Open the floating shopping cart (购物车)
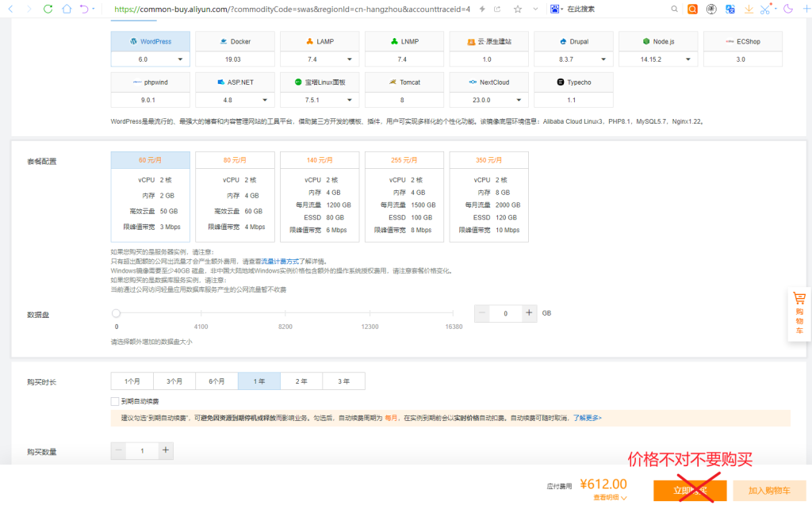Image resolution: width=812 pixels, height=509 pixels. (x=799, y=312)
